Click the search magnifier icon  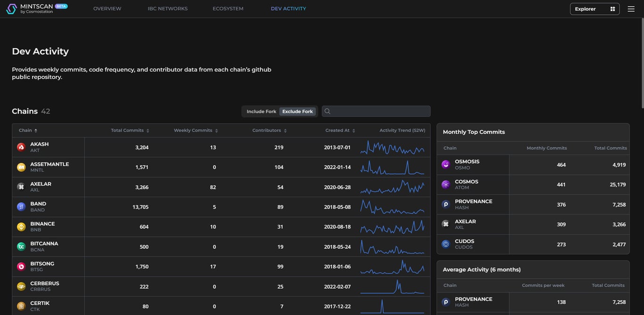click(x=327, y=111)
